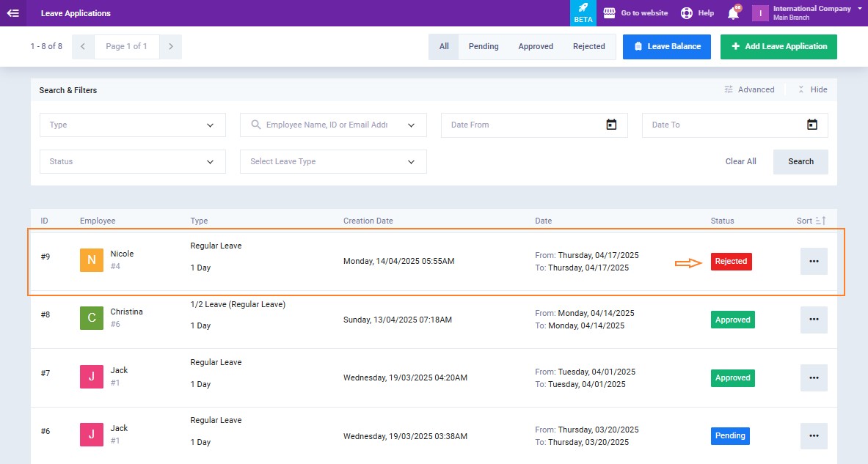Screen dimensions: 868x464
Task: Click Add Leave Application button
Action: point(779,46)
